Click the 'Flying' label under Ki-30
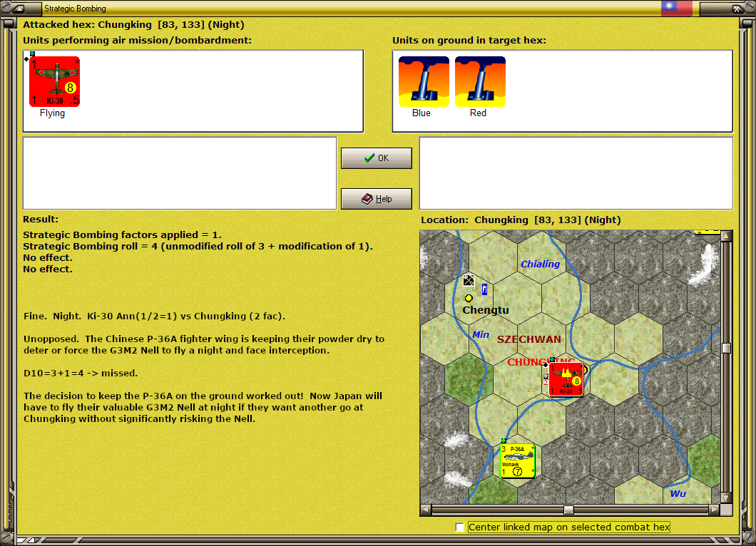The image size is (756, 546). pyautogui.click(x=52, y=113)
